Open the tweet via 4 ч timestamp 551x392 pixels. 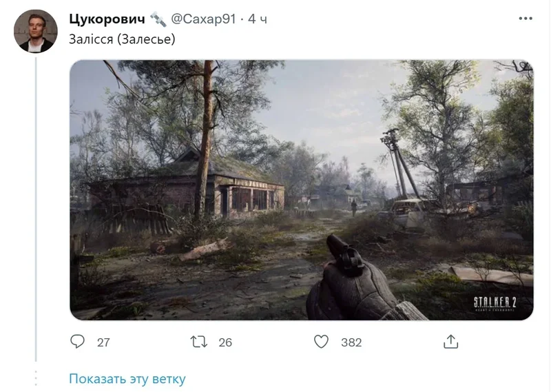[258, 19]
